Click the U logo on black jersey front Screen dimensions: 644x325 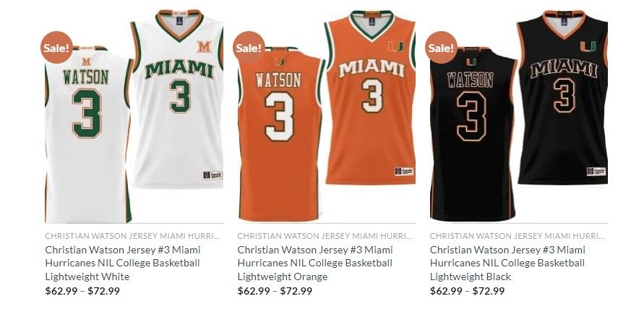click(588, 46)
